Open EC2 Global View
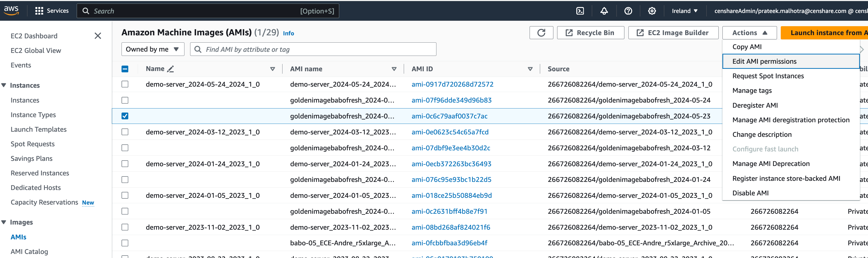 click(x=36, y=50)
